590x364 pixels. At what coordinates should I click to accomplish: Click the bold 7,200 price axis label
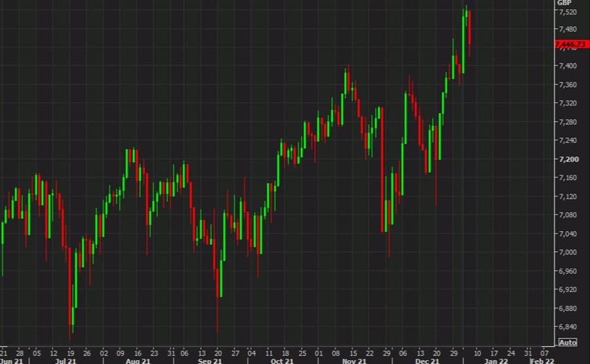[x=568, y=159]
